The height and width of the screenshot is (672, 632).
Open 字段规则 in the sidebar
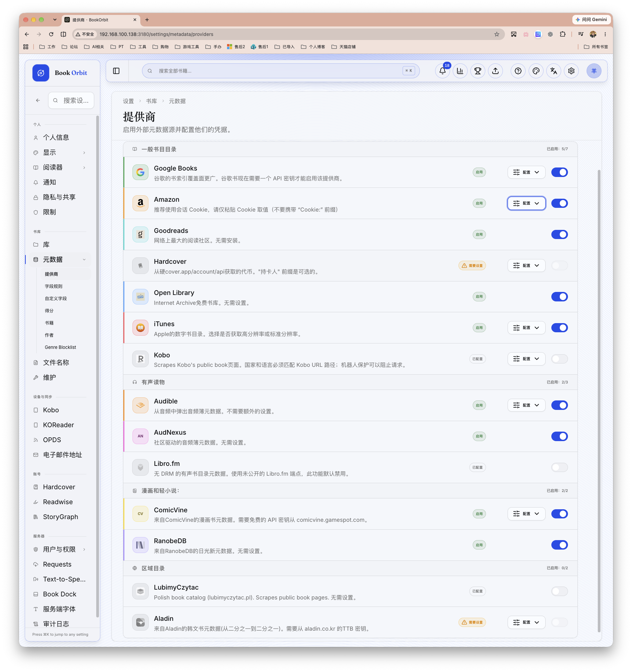(54, 286)
